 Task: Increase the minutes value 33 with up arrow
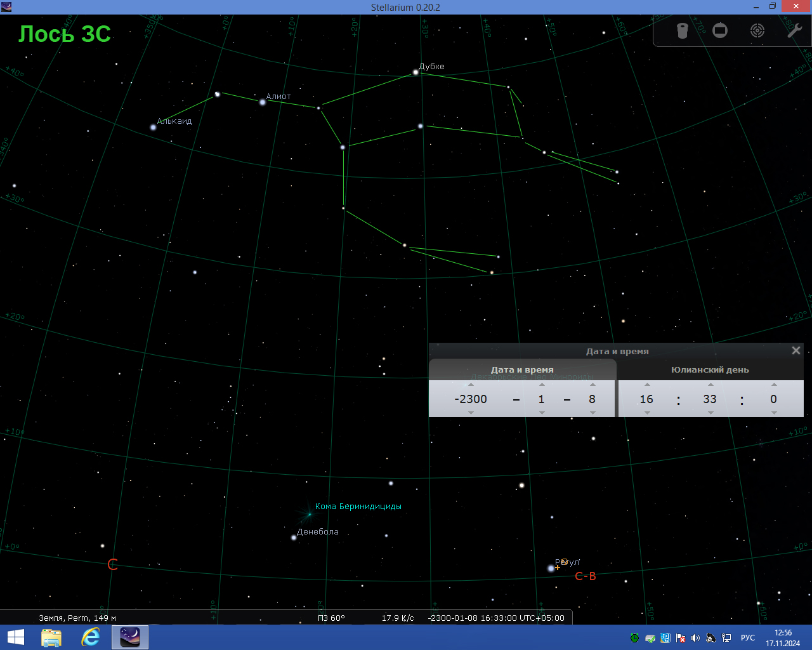coord(710,385)
